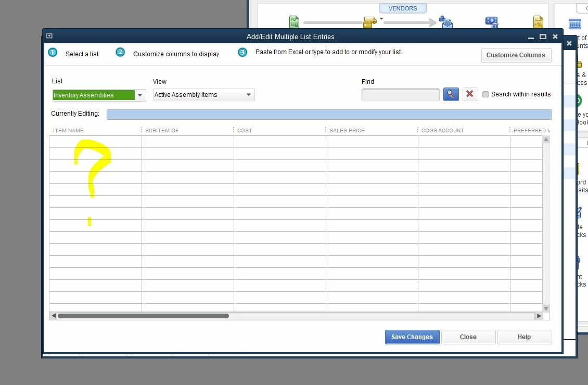Click the pay bills icon
The height and width of the screenshot is (385, 588).
pyautogui.click(x=492, y=22)
